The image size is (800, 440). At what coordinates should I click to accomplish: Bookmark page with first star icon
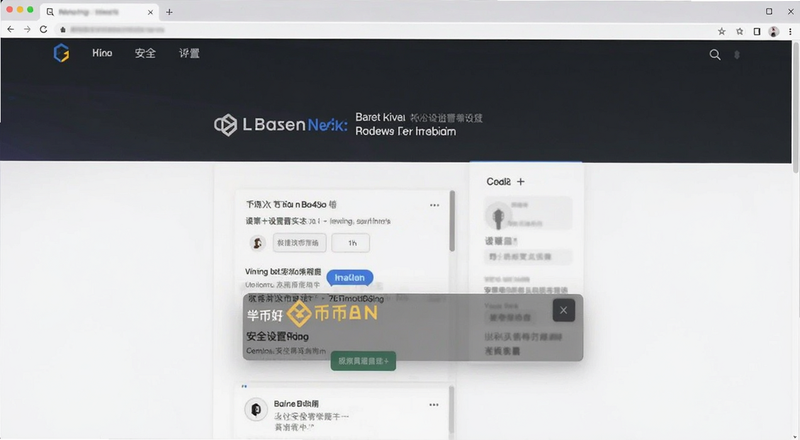721,31
